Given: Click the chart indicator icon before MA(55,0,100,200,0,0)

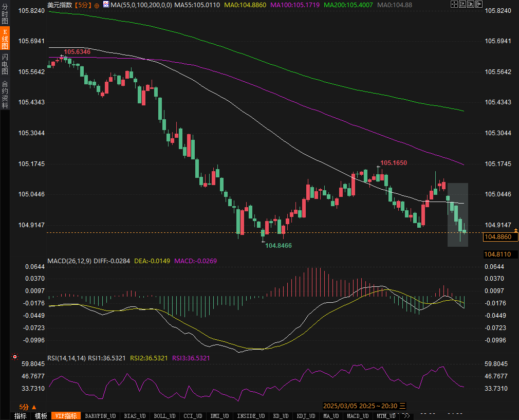Looking at the screenshot, I should click(x=106, y=4).
